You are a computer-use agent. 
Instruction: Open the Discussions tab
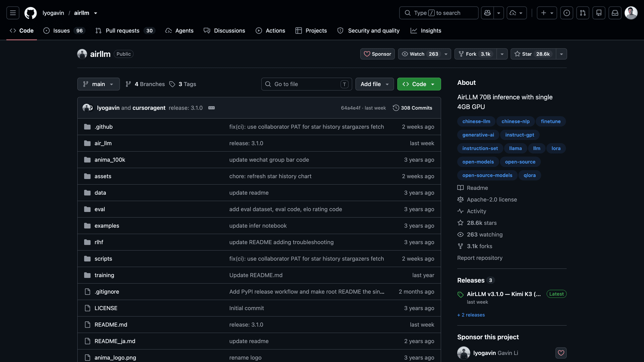point(224,31)
